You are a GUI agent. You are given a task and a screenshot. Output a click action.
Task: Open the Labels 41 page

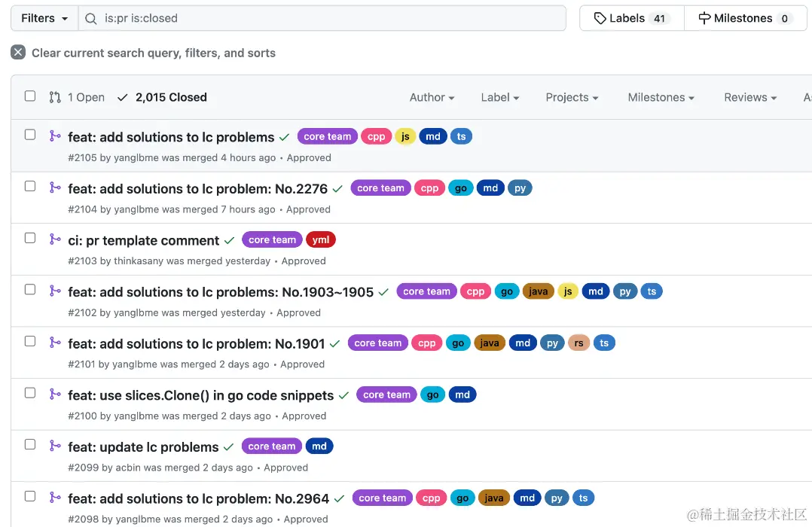(632, 18)
